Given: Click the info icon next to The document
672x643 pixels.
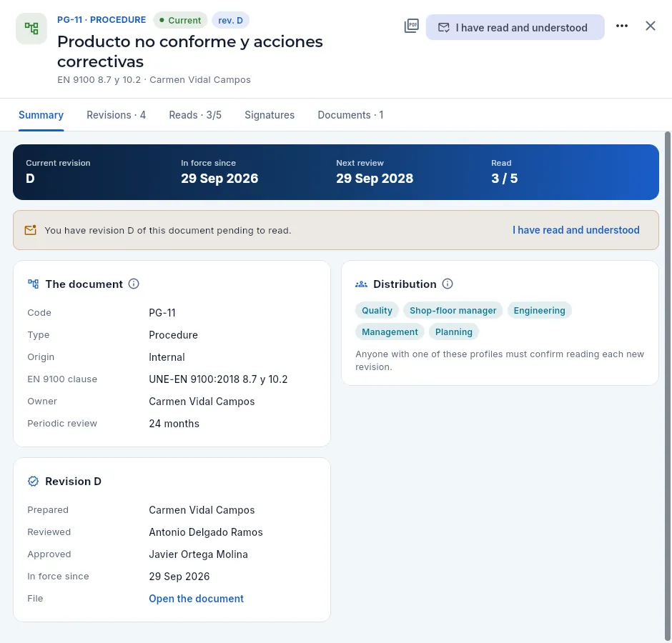Looking at the screenshot, I should (x=134, y=284).
